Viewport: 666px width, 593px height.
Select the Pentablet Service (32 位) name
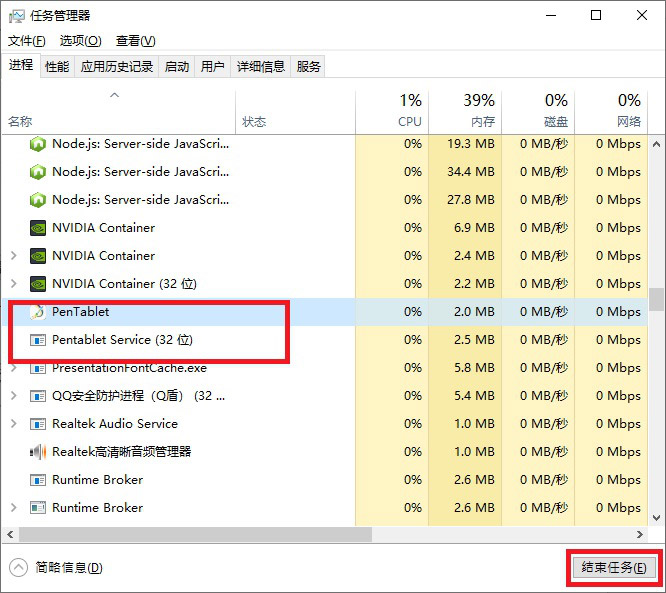pyautogui.click(x=122, y=340)
